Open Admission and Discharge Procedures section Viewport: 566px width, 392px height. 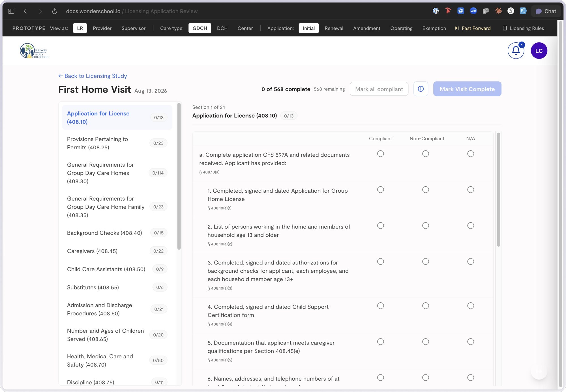[117, 309]
